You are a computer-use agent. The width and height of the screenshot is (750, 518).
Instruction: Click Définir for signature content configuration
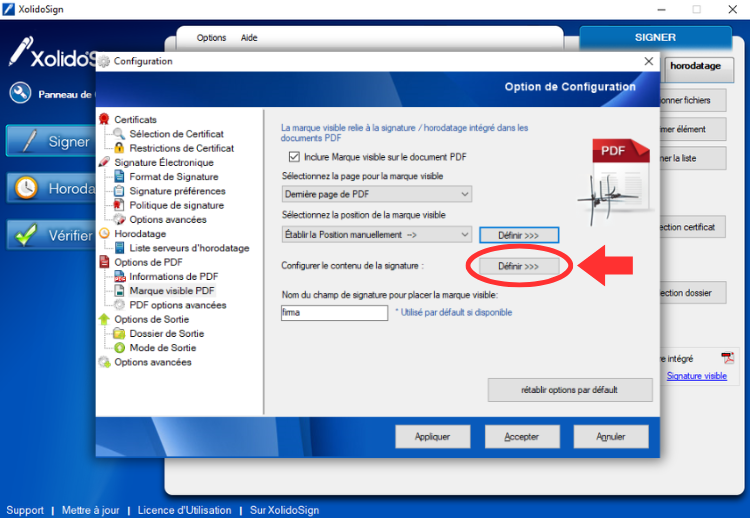point(518,266)
